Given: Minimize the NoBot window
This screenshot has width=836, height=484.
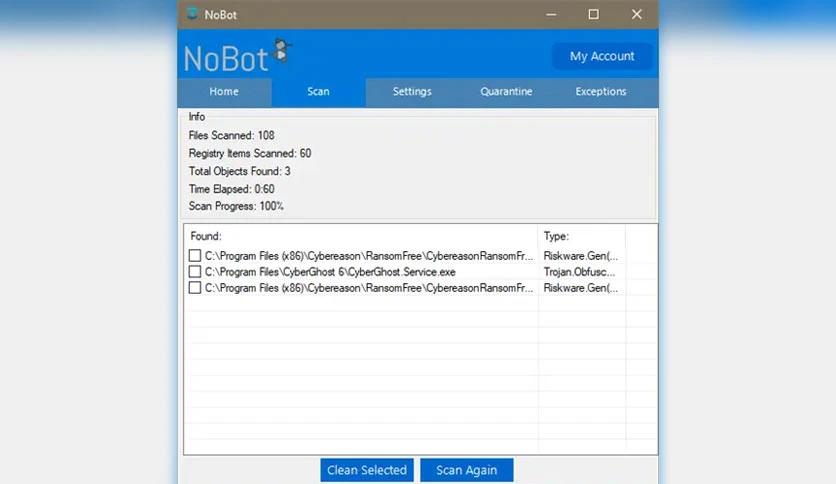Looking at the screenshot, I should tap(551, 14).
